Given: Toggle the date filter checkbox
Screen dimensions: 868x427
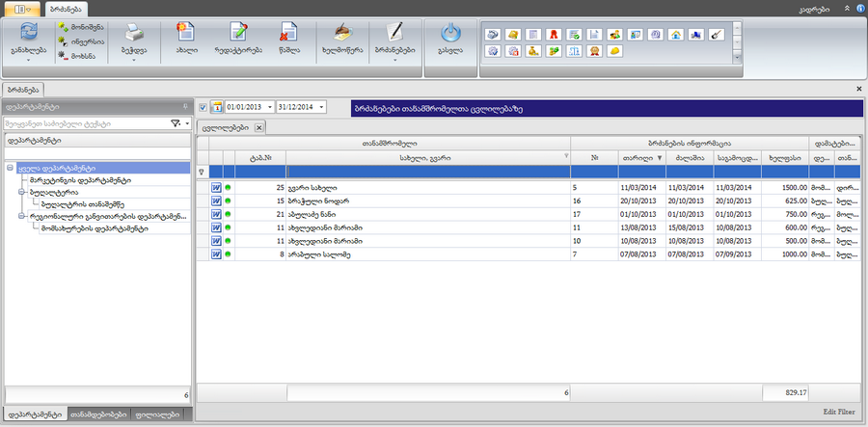Looking at the screenshot, I should point(203,107).
